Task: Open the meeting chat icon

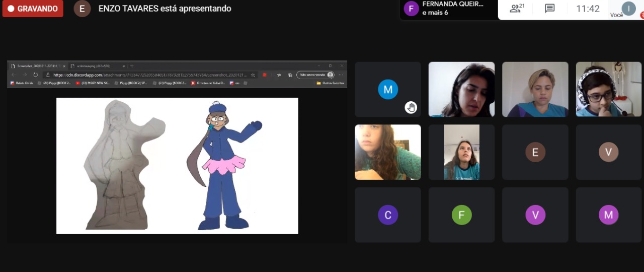Action: coord(550,9)
